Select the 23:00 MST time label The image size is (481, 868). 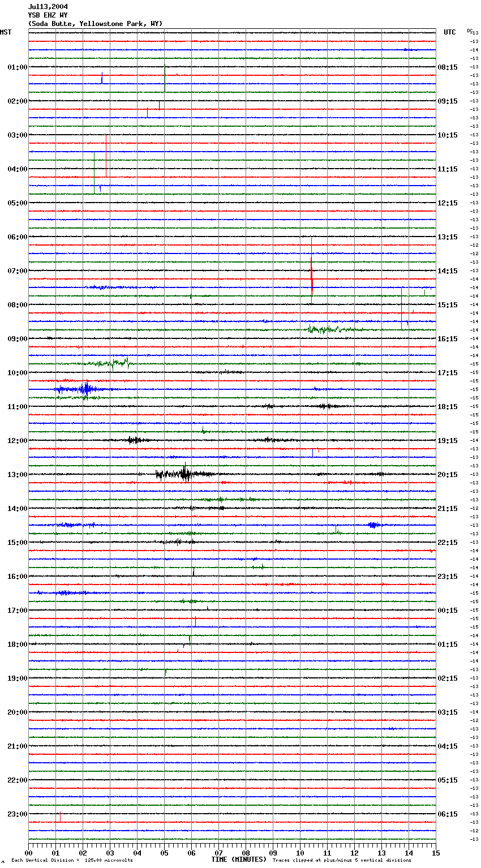(18, 814)
